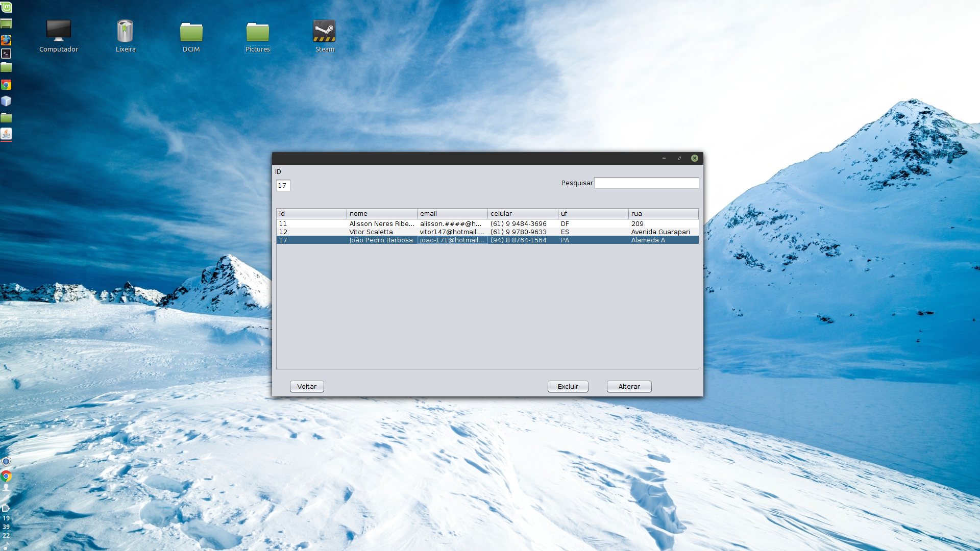The width and height of the screenshot is (980, 551).
Task: Click the DF state cell
Action: pyautogui.click(x=593, y=223)
